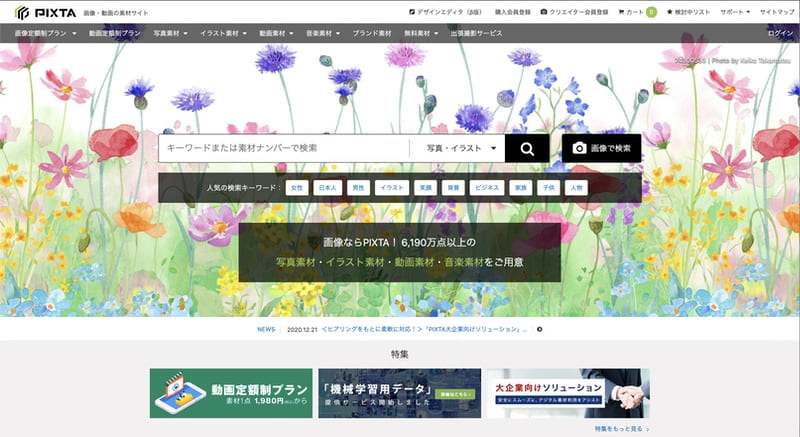The height and width of the screenshot is (437, 800).
Task: Open the 大企業向けソリューション feature banner
Action: [568, 393]
